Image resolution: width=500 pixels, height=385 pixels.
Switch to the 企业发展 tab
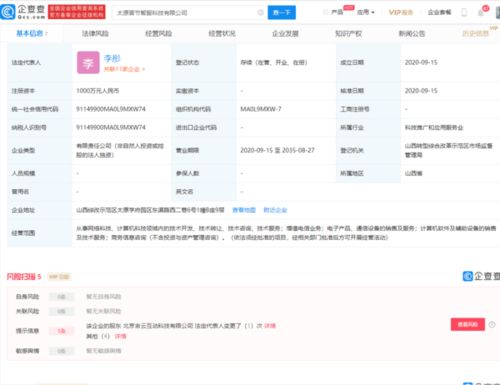tap(285, 33)
